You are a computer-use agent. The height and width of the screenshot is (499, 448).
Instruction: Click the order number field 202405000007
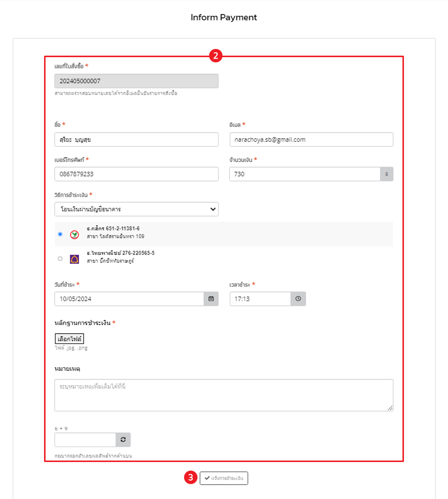click(x=136, y=81)
